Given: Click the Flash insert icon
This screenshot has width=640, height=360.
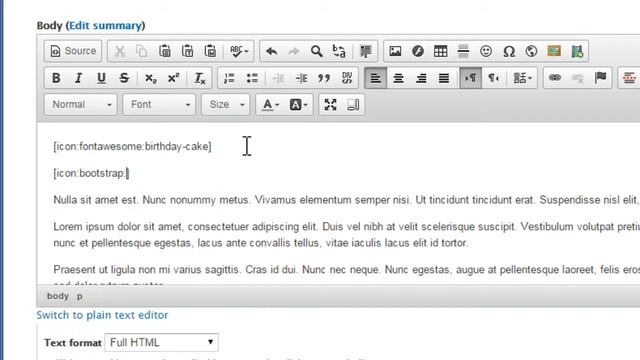Looking at the screenshot, I should tap(418, 51).
